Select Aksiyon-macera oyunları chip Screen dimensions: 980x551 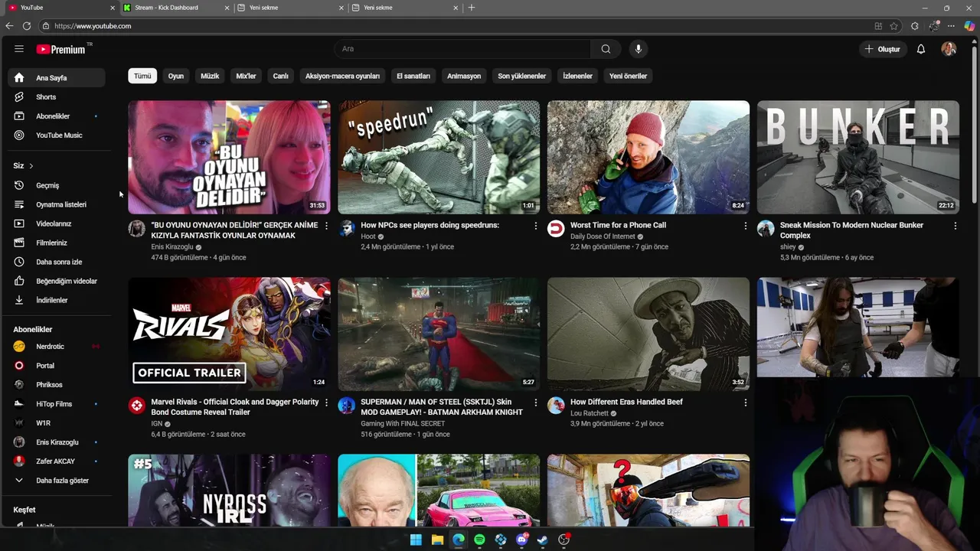coord(342,76)
